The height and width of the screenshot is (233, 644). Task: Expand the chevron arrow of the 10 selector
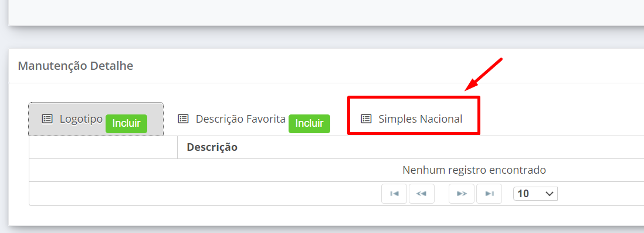click(x=550, y=194)
